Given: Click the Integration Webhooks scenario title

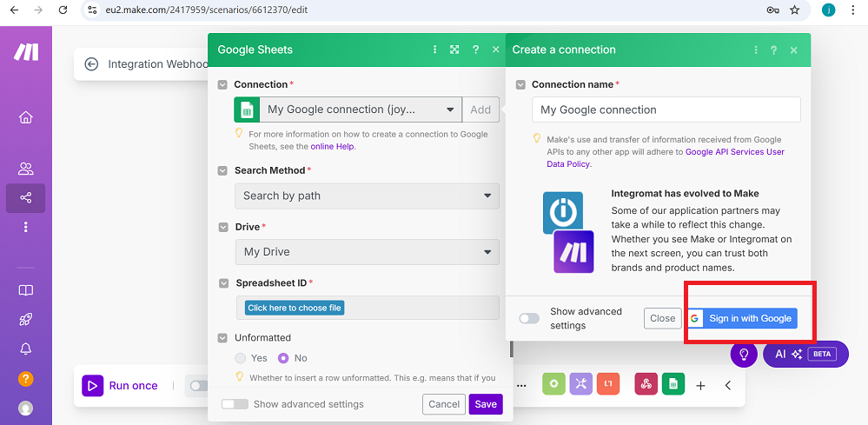Looking at the screenshot, I should (157, 64).
